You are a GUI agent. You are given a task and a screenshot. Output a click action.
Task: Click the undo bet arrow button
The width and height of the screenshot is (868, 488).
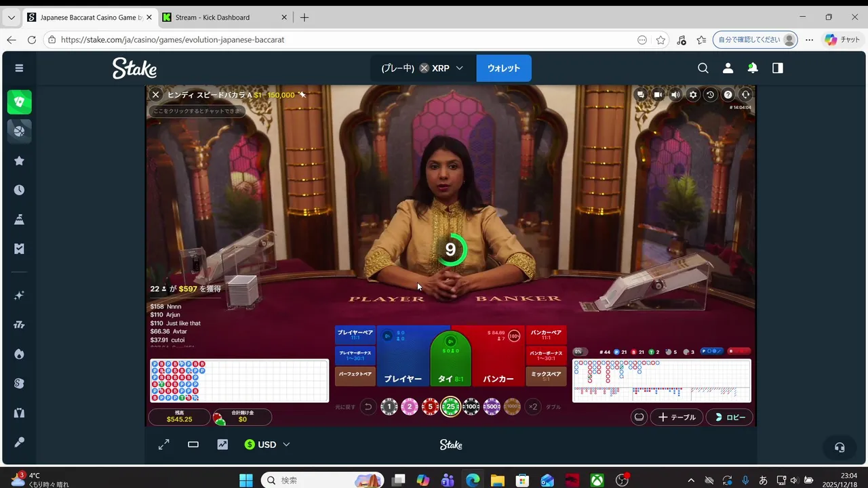click(368, 407)
